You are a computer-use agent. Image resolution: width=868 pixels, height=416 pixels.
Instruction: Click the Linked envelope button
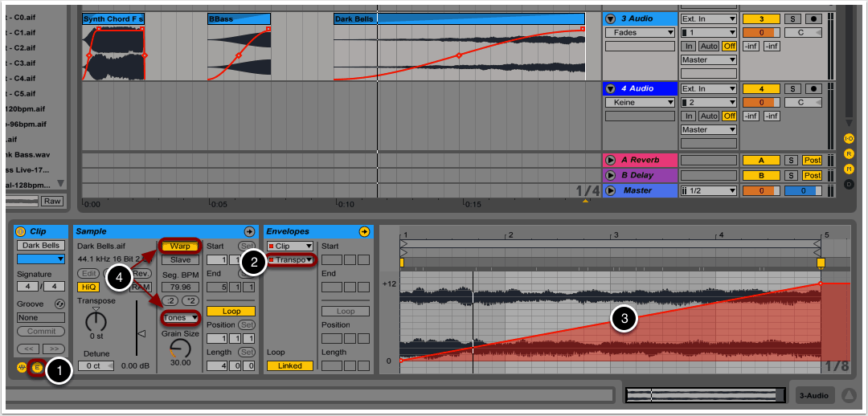(x=289, y=365)
